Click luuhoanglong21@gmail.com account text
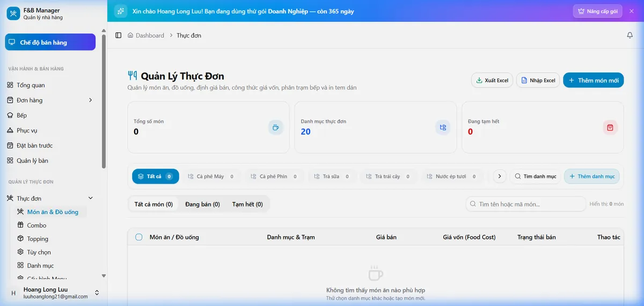 [x=56, y=296]
